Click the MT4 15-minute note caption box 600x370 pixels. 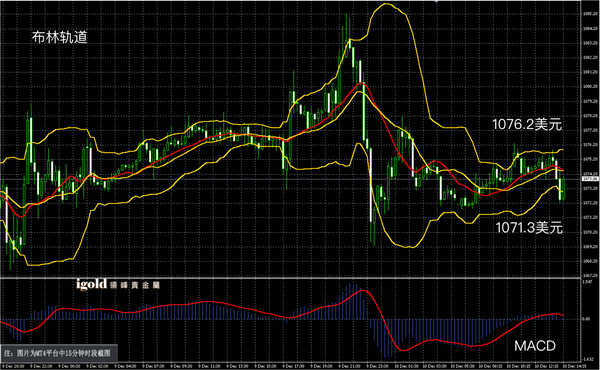(59, 353)
